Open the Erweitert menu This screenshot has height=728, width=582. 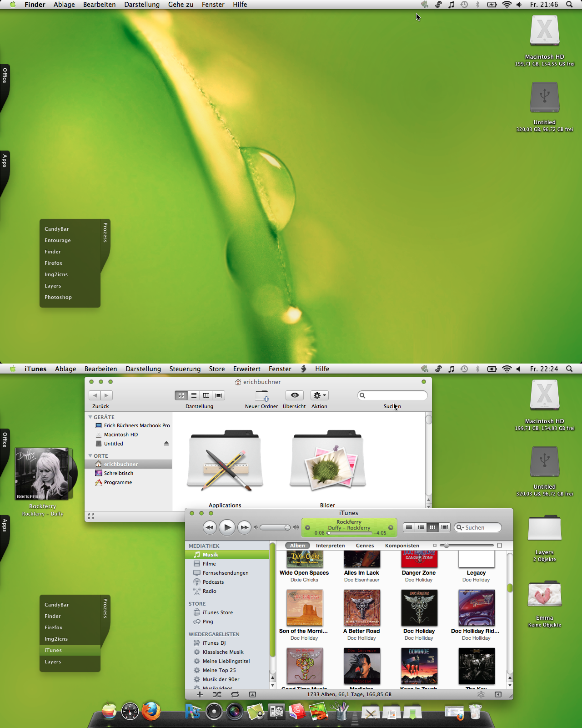point(247,369)
